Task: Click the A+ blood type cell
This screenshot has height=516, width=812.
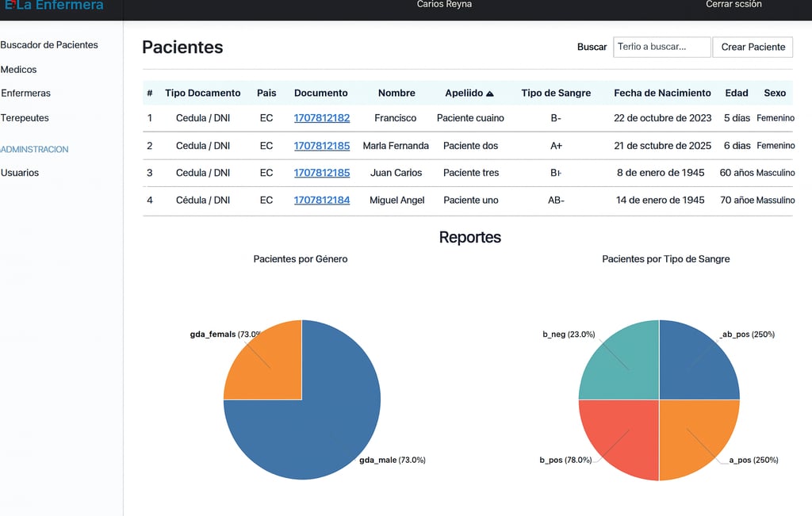Action: [x=556, y=146]
